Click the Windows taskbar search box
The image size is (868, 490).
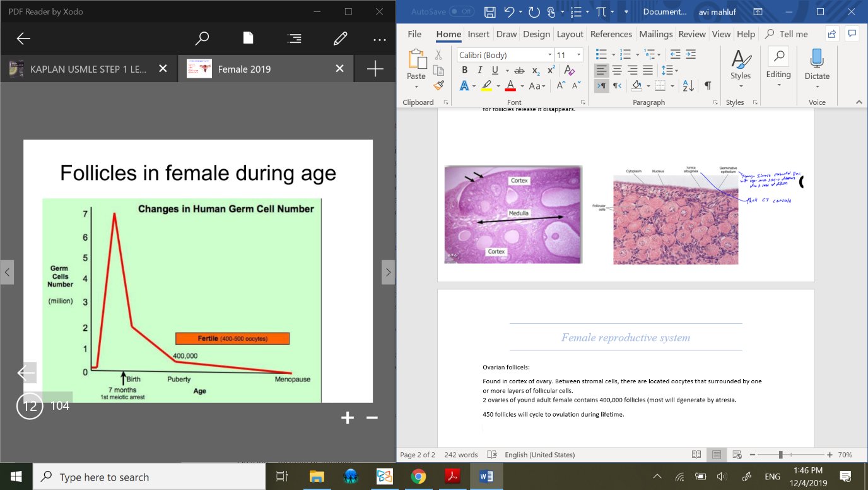pos(149,477)
